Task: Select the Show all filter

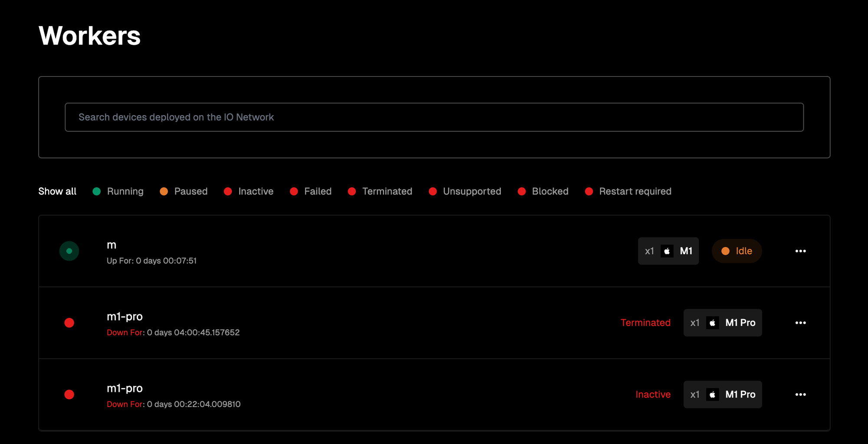Action: click(x=57, y=192)
